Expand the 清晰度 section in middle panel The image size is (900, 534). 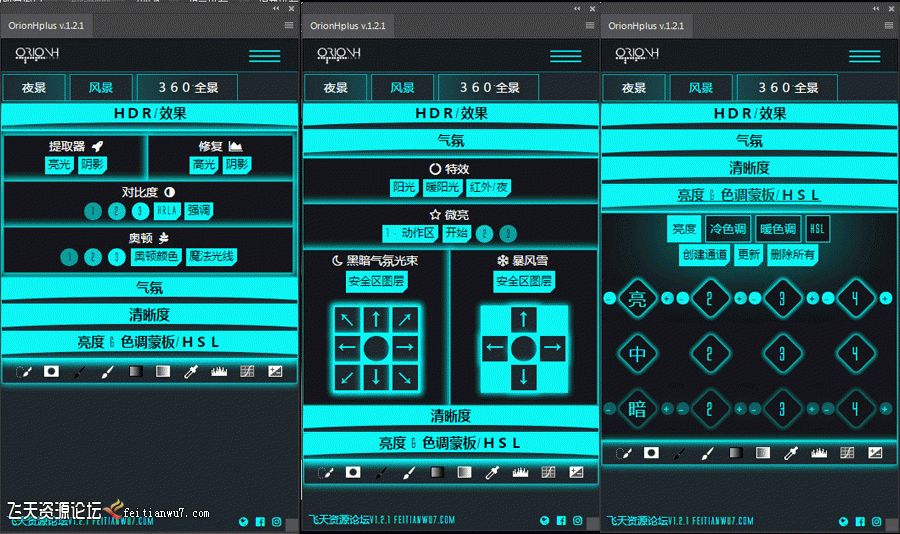pyautogui.click(x=450, y=416)
